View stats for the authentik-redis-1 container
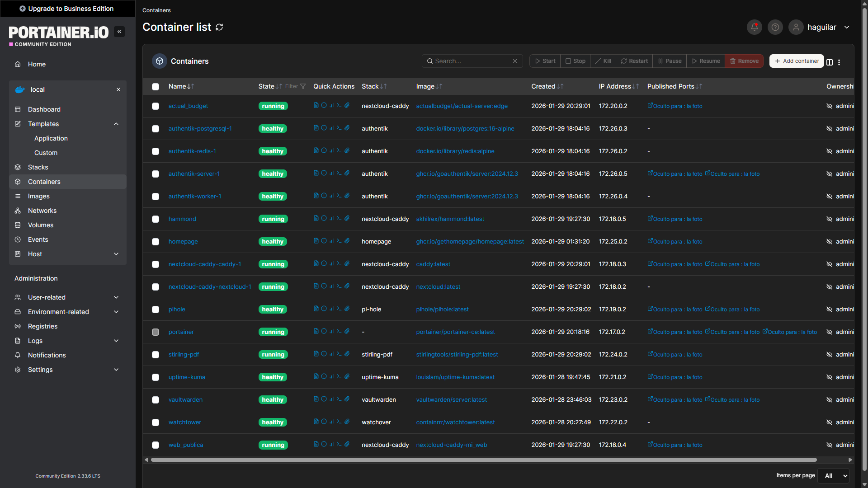 331,150
